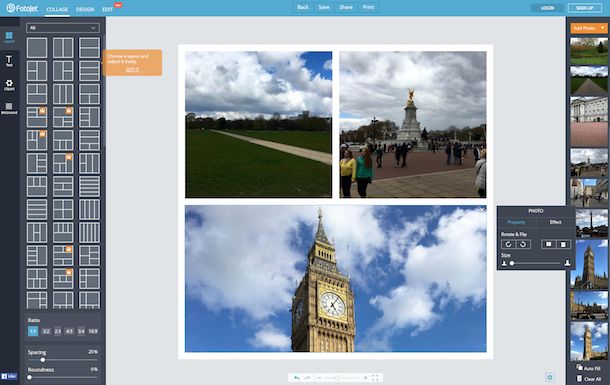Click Share in top toolbar
Image resolution: width=610 pixels, height=385 pixels.
click(345, 7)
